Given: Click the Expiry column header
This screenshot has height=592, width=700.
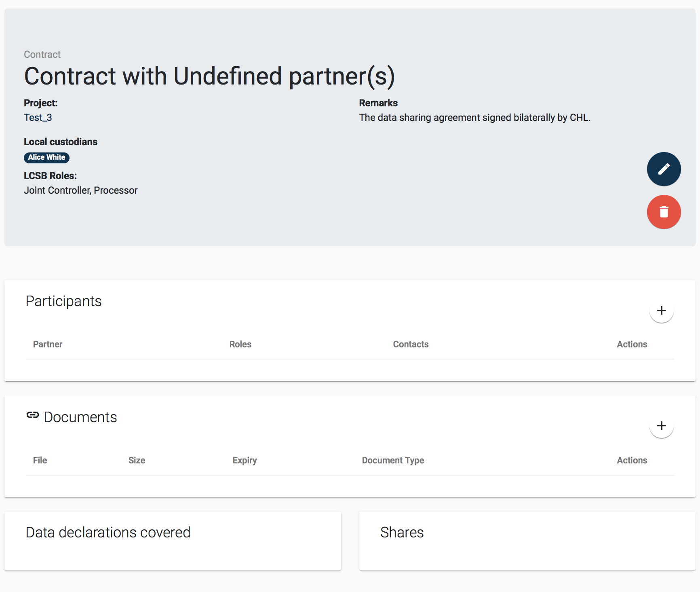Looking at the screenshot, I should click(245, 461).
